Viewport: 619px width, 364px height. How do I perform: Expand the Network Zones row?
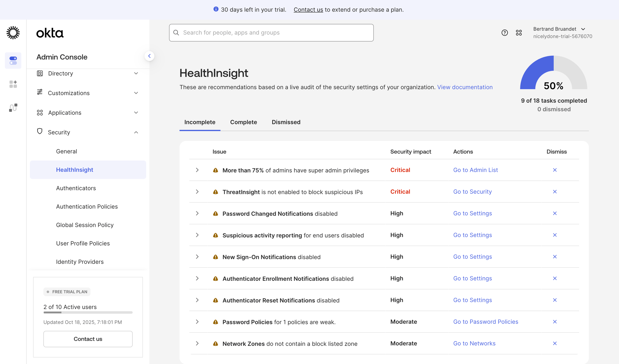[197, 343]
